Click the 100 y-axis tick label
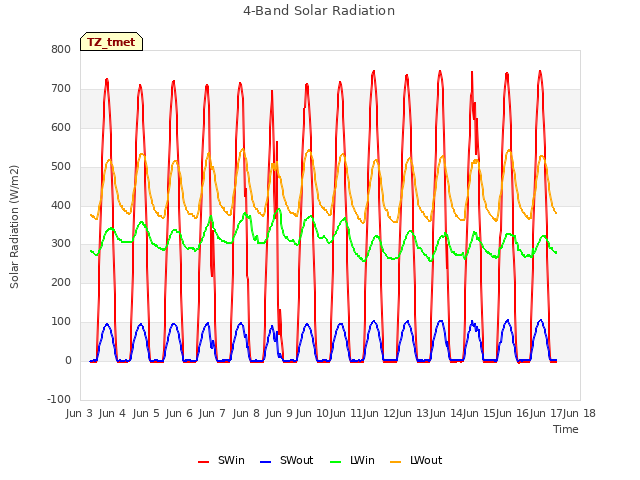This screenshot has height=480, width=640. click(x=61, y=322)
